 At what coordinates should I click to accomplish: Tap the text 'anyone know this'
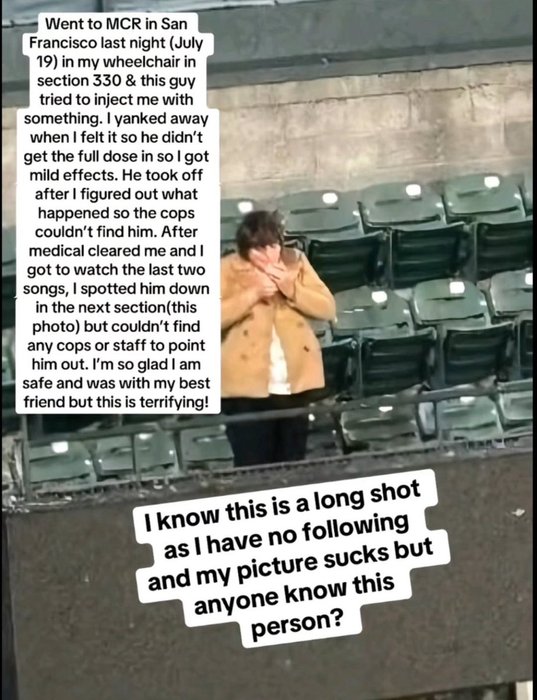click(295, 594)
